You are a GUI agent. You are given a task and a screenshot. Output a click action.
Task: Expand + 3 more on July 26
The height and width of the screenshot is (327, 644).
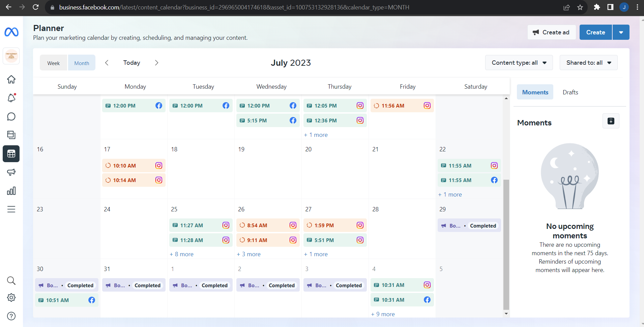pyautogui.click(x=249, y=254)
